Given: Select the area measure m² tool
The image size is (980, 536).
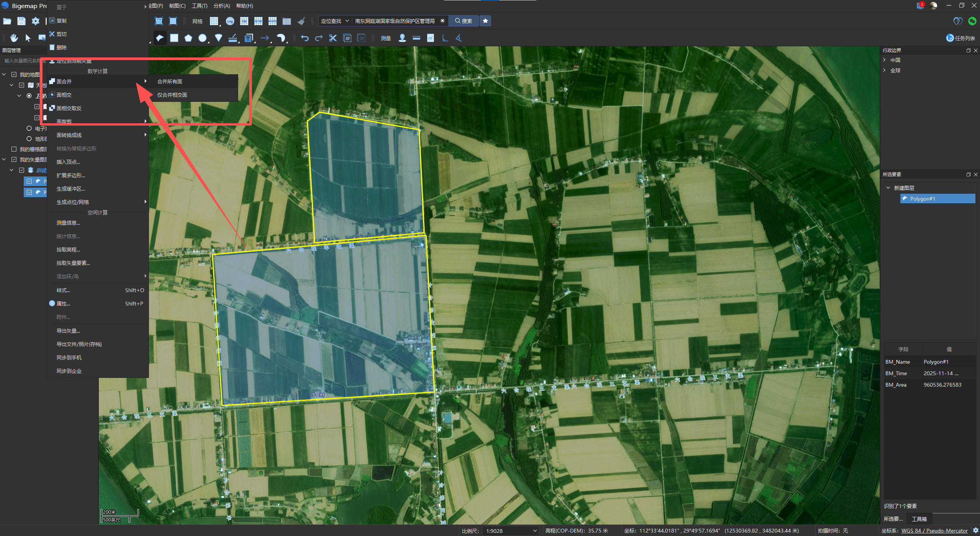Looking at the screenshot, I should click(x=431, y=38).
